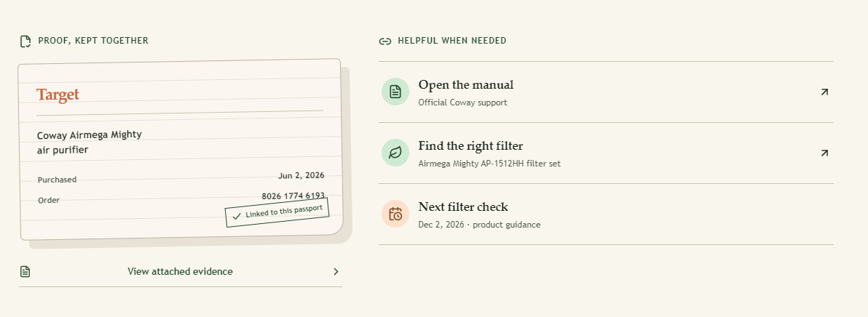
Task: Select the Next filter check entry title
Action: click(463, 207)
